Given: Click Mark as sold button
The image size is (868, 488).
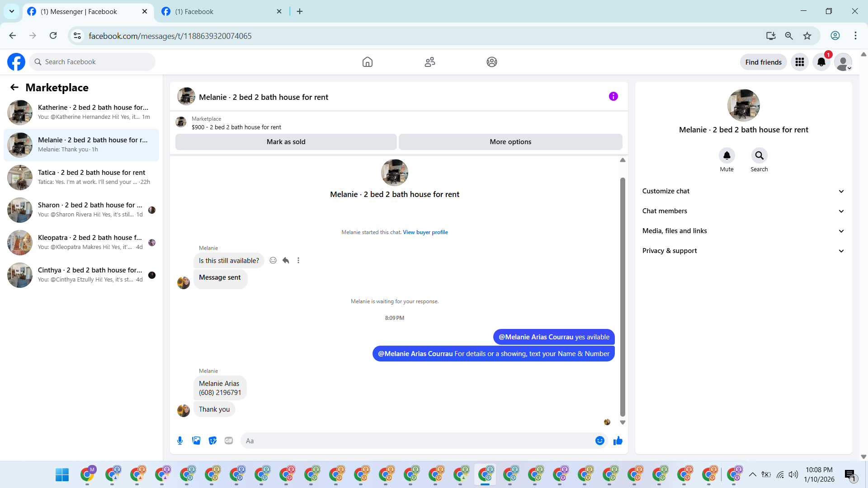Looking at the screenshot, I should pyautogui.click(x=286, y=142).
